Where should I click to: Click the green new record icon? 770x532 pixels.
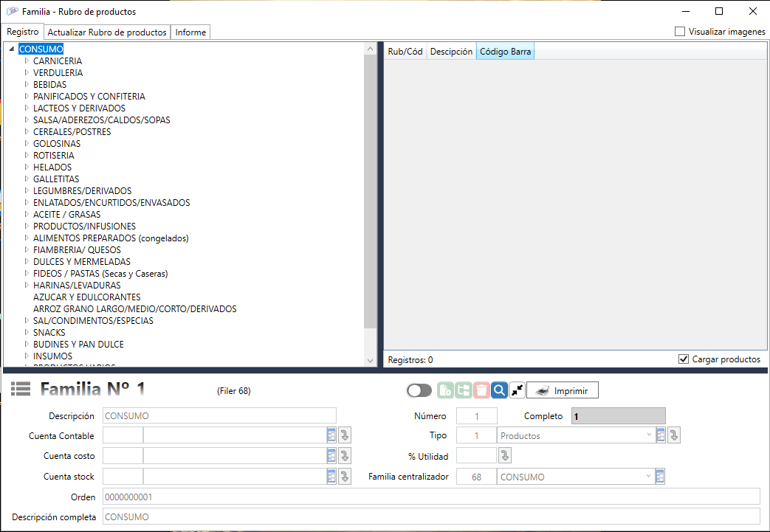click(x=445, y=390)
